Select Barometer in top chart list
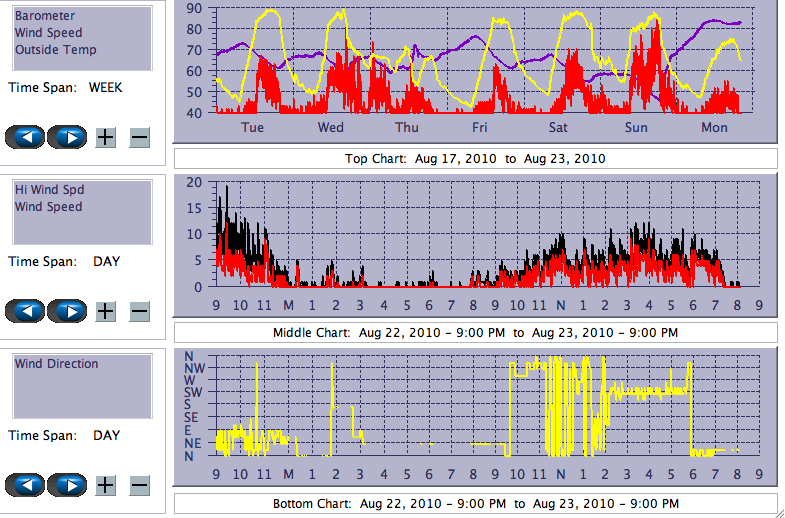Screen dimensions: 785x518 43,16
